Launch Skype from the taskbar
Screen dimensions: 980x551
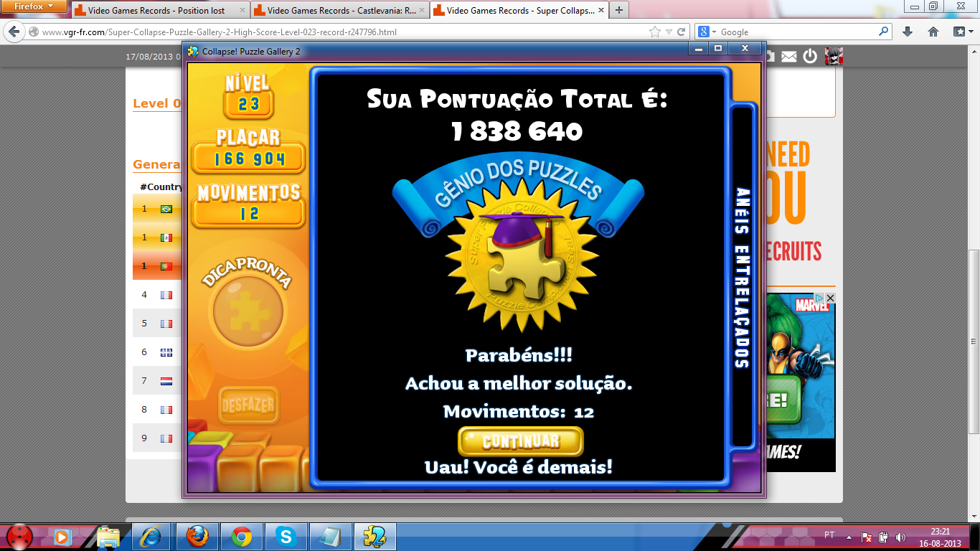[x=286, y=536]
